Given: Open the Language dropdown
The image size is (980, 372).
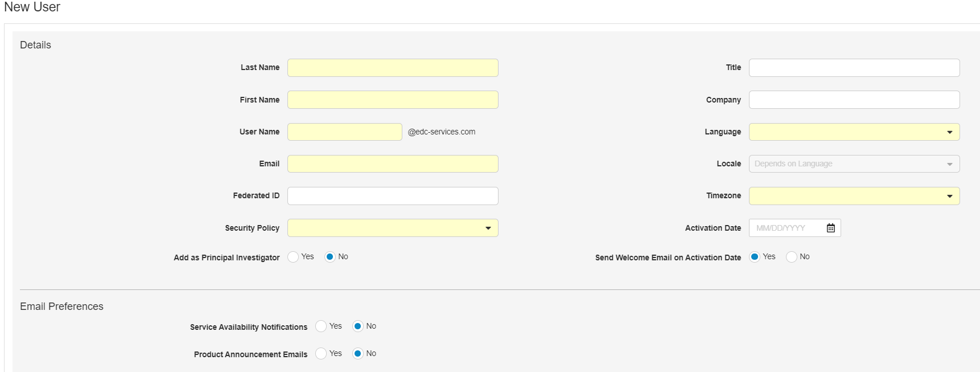Looking at the screenshot, I should pos(854,132).
